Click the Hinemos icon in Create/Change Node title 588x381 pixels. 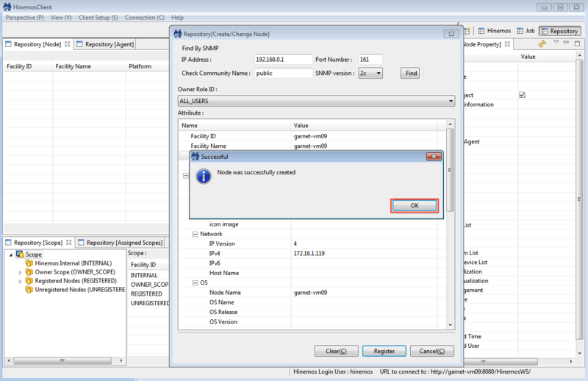coord(178,34)
